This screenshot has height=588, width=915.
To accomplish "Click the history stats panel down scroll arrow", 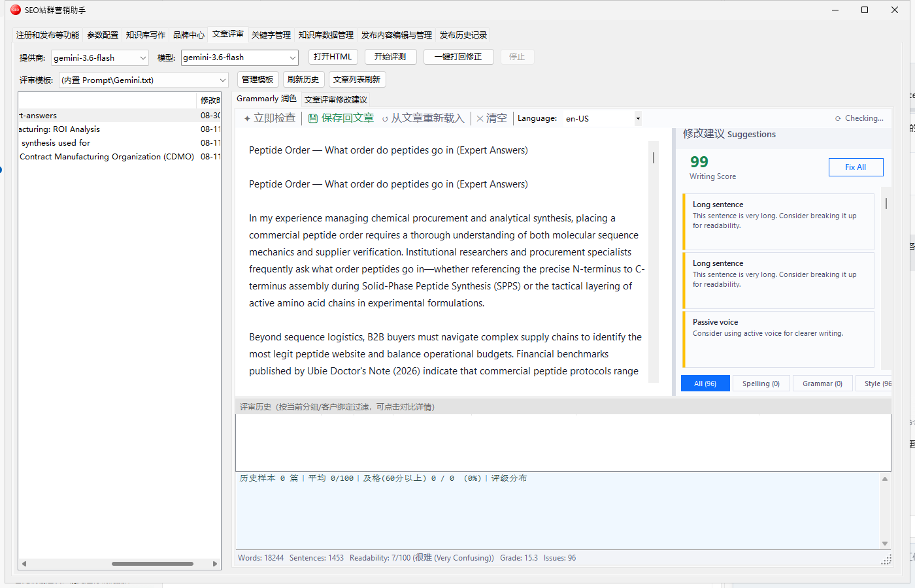I will tap(885, 544).
